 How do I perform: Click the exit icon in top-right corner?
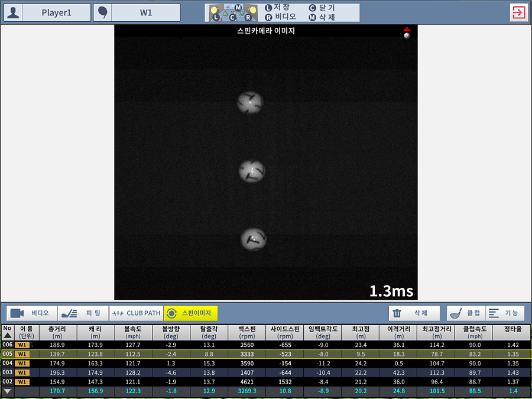click(x=518, y=12)
